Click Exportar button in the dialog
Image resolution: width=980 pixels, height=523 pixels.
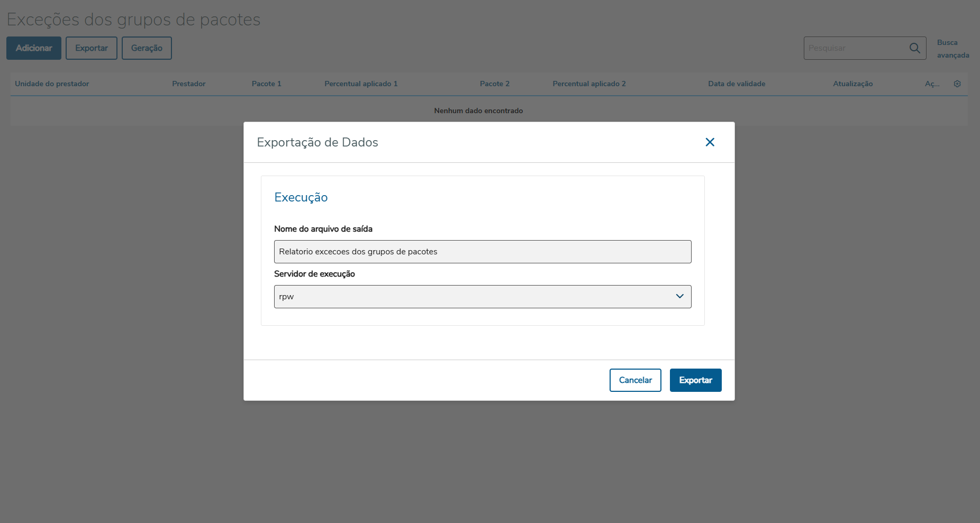(695, 380)
